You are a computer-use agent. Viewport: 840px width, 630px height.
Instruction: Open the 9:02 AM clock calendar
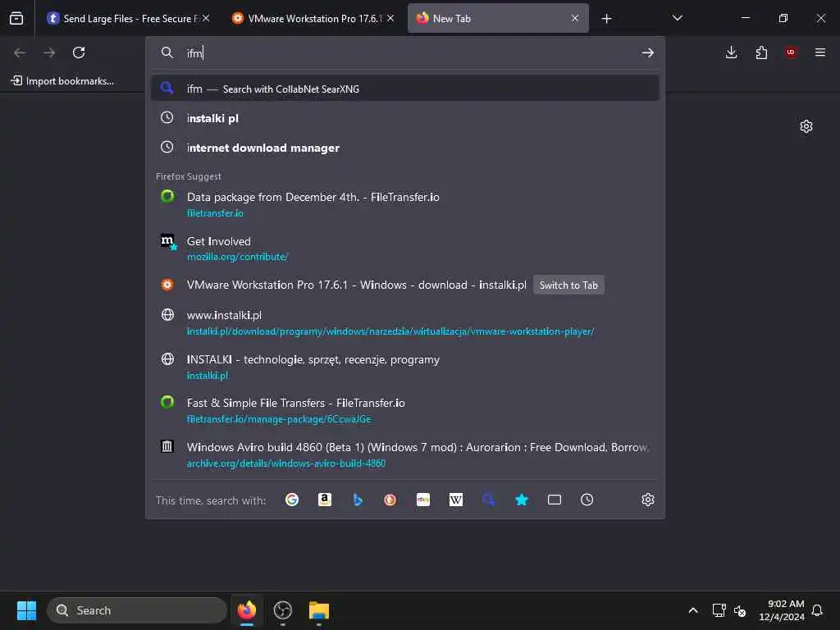(782, 610)
